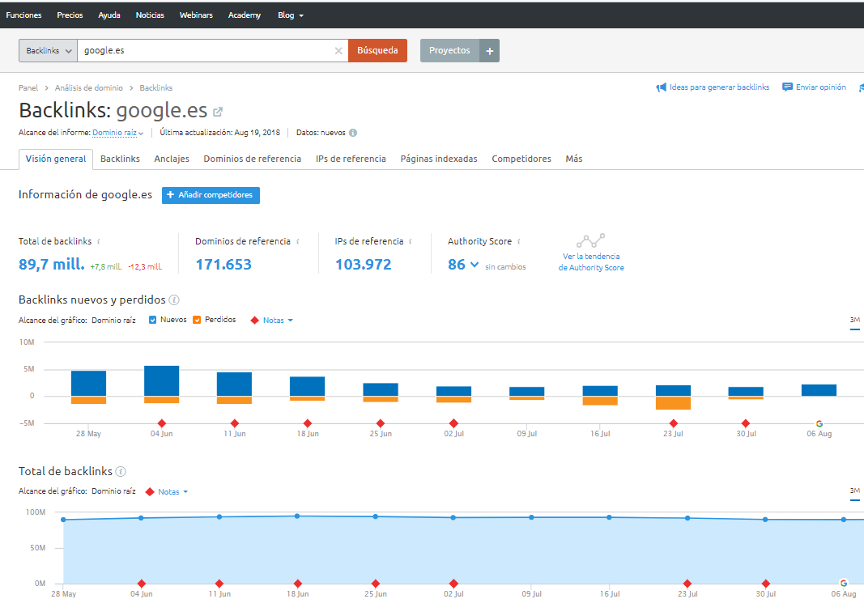The height and width of the screenshot is (616, 864).
Task: Show info for Authority Score metric
Action: (x=518, y=241)
